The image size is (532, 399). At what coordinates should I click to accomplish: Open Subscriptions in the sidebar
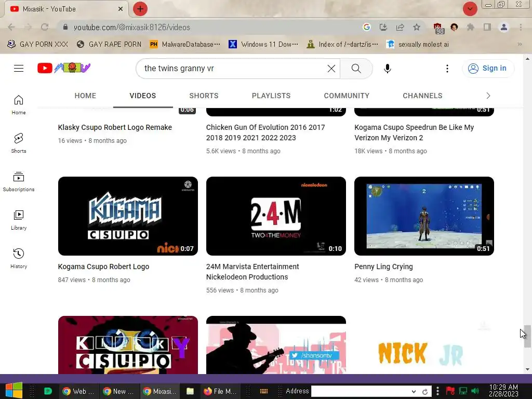(19, 182)
